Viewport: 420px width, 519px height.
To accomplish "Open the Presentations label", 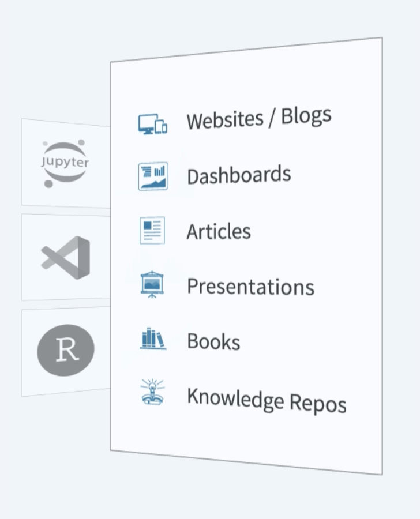I will pyautogui.click(x=250, y=286).
